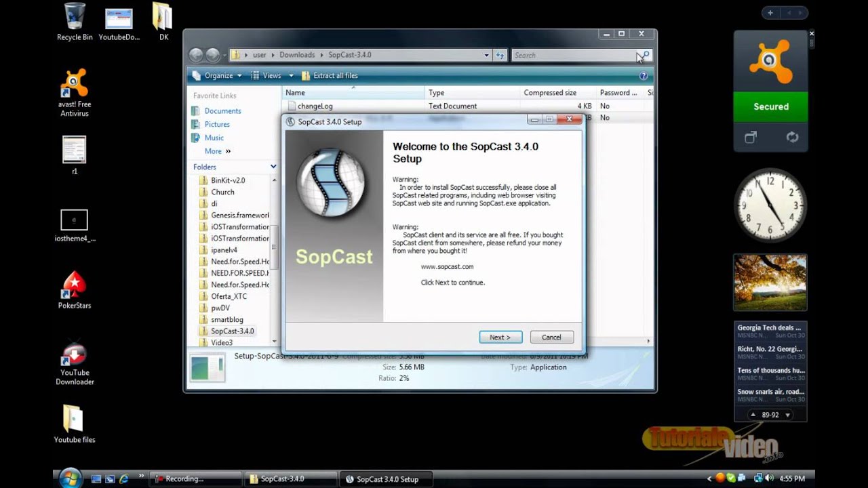Image resolution: width=868 pixels, height=488 pixels.
Task: Click the news gadget next page arrow
Action: [x=787, y=415]
